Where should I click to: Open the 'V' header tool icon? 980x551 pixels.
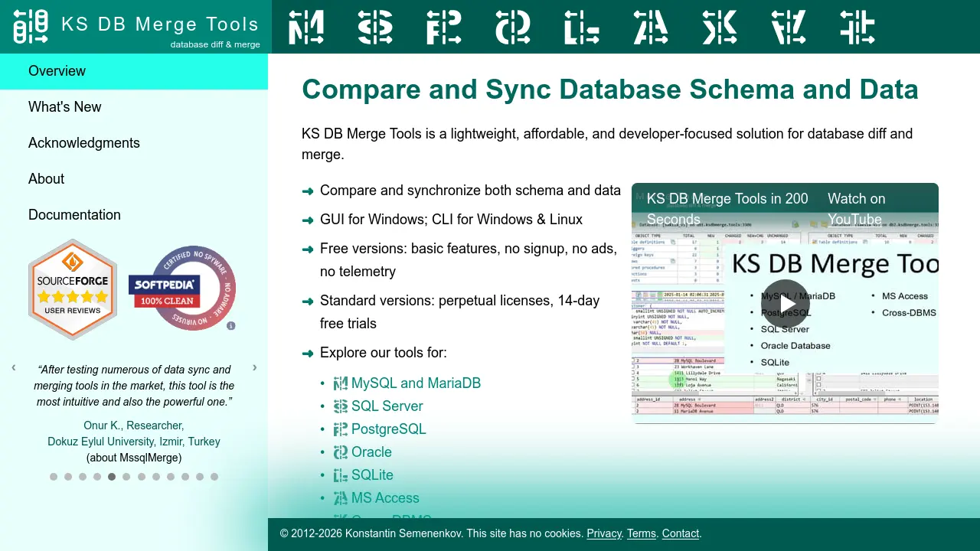tap(789, 27)
